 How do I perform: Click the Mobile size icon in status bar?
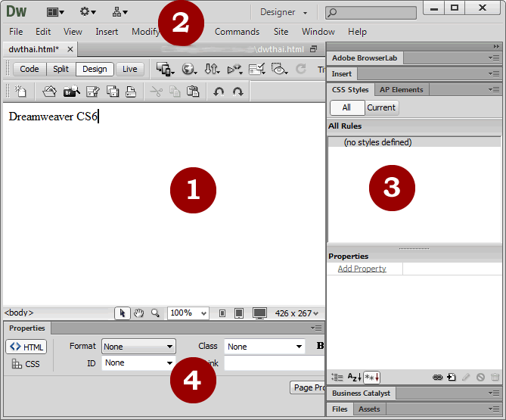[x=222, y=313]
